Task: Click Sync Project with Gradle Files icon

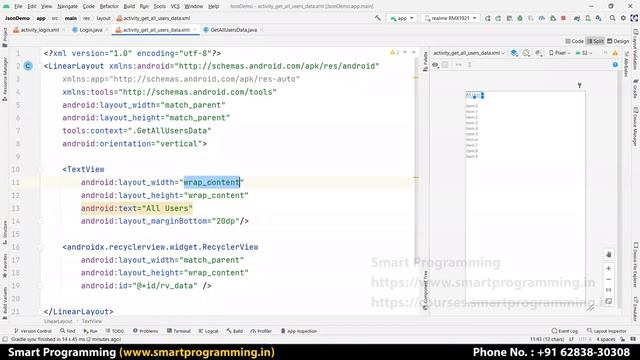Action: 577,18
